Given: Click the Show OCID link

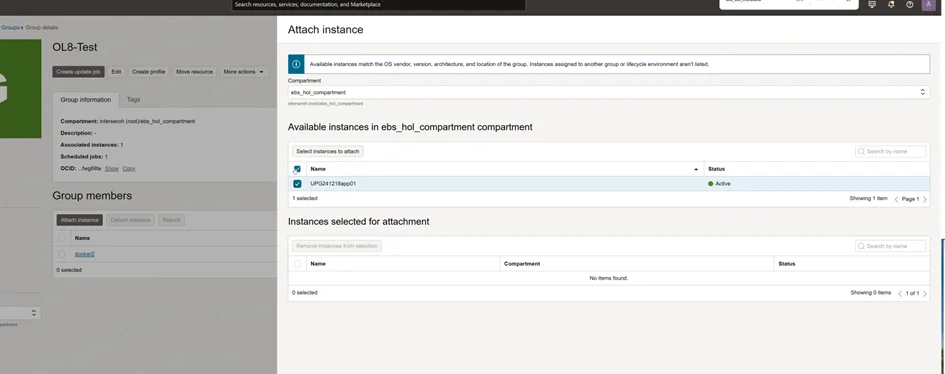Looking at the screenshot, I should point(111,169).
